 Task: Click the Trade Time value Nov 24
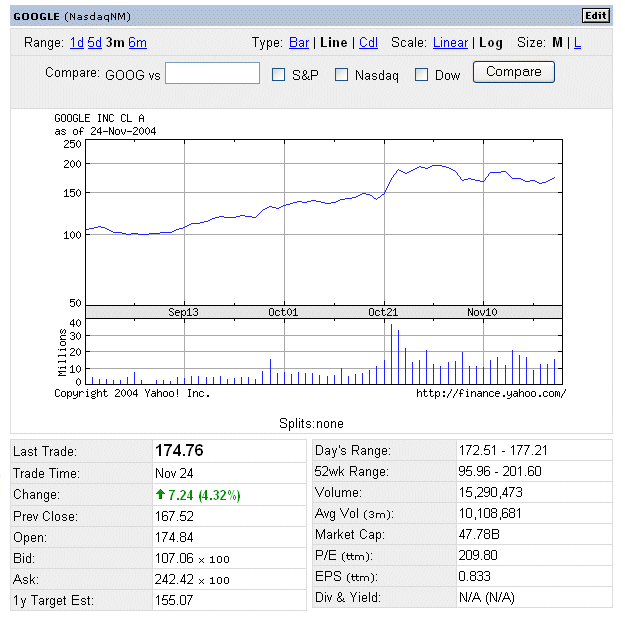coord(174,473)
